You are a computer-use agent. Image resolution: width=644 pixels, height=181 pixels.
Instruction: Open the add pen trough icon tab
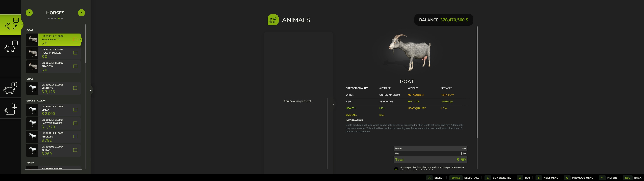click(11, 109)
